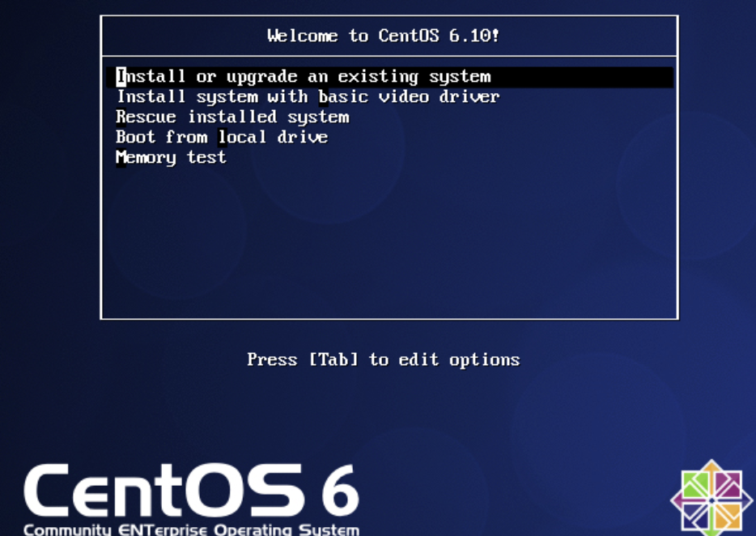Screen dimensions: 756x536
Task: Click Community ENTerprise Operating System tagline
Action: coord(191,530)
